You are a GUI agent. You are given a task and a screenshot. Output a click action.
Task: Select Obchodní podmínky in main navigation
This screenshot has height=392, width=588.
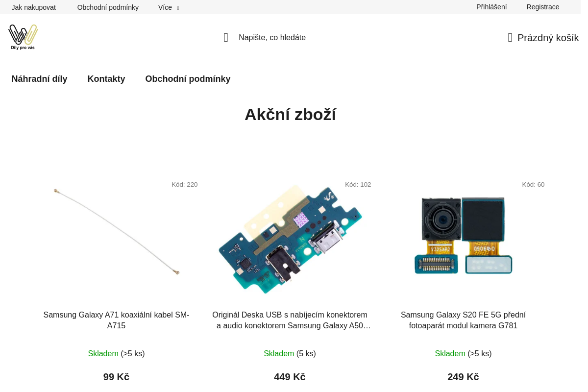click(x=188, y=79)
